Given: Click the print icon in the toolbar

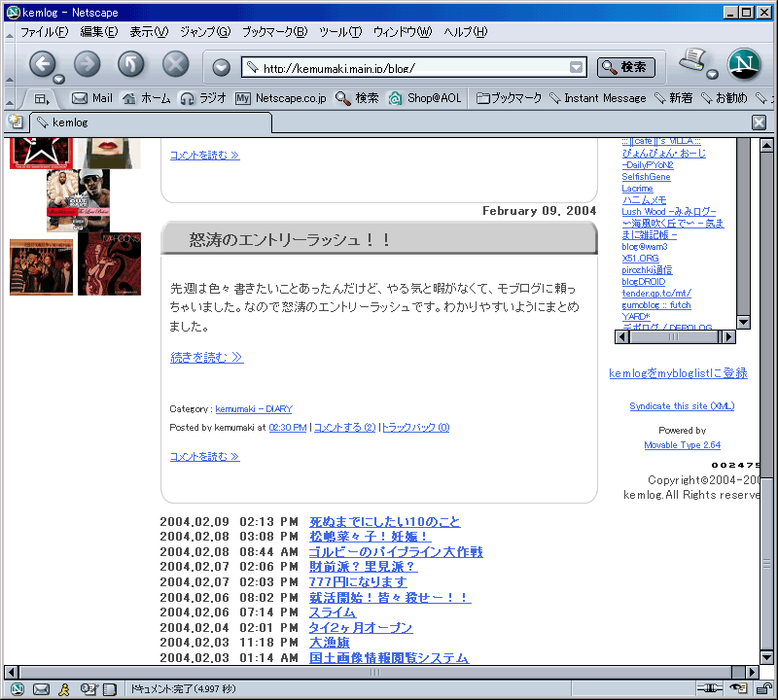Looking at the screenshot, I should pyautogui.click(x=692, y=60).
